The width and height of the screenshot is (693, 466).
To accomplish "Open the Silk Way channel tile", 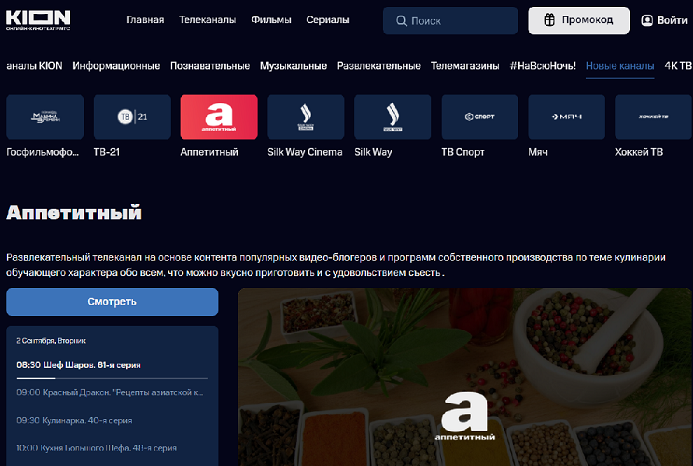I will point(392,117).
